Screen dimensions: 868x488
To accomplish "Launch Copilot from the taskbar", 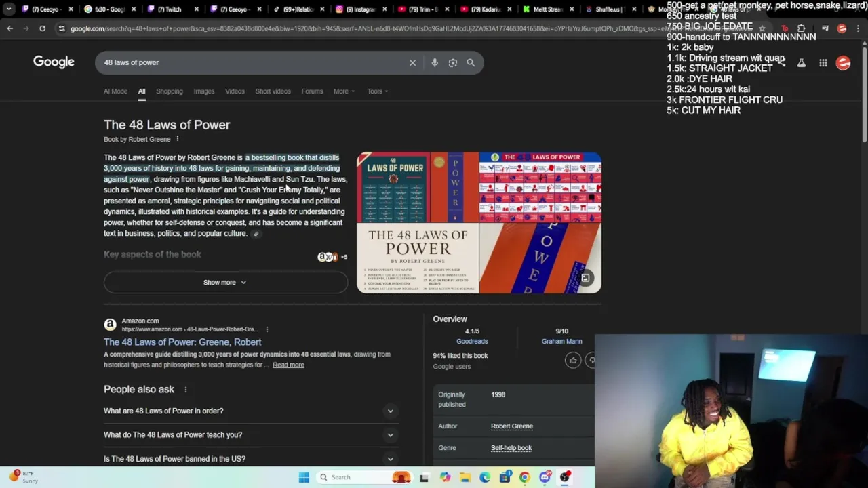I will [x=445, y=477].
